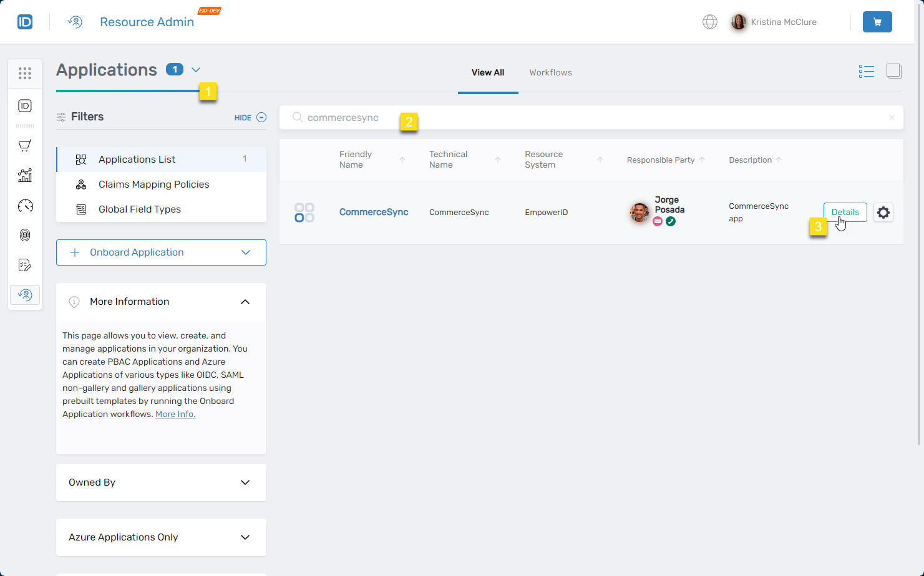Click the Details button for CommerceSync

pos(845,212)
